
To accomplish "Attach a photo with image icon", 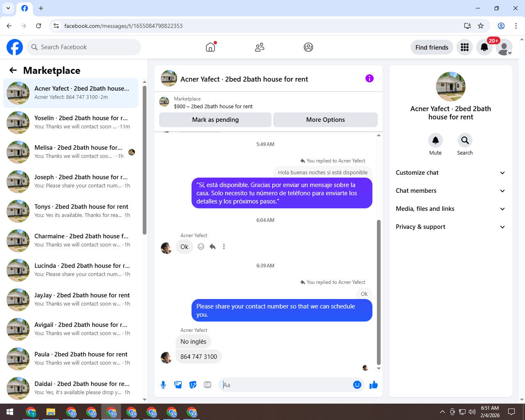I will pyautogui.click(x=178, y=385).
